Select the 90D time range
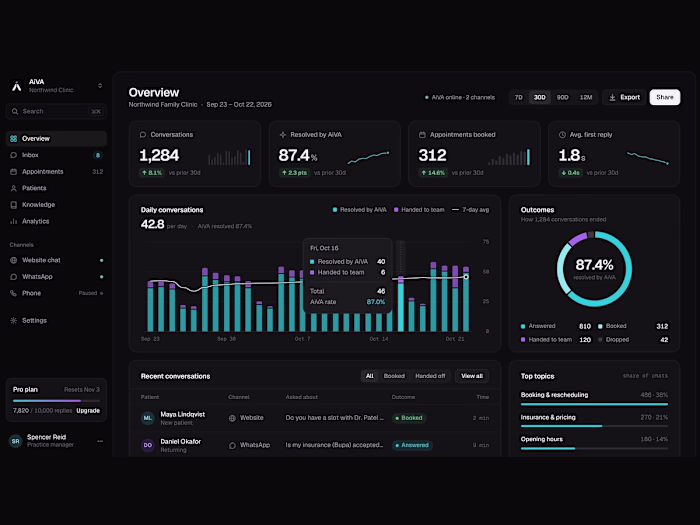This screenshot has width=700, height=525. click(x=562, y=97)
